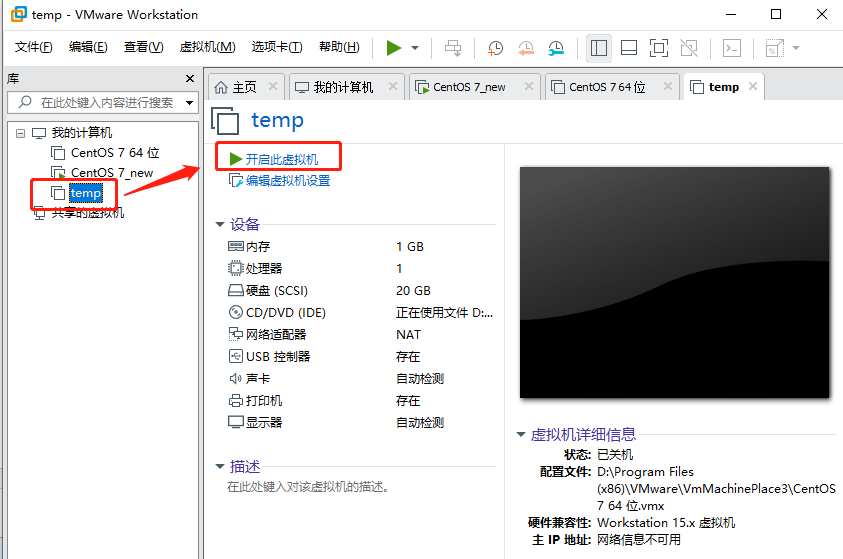
Task: Select the 网络适配器 device row
Action: tap(360, 335)
